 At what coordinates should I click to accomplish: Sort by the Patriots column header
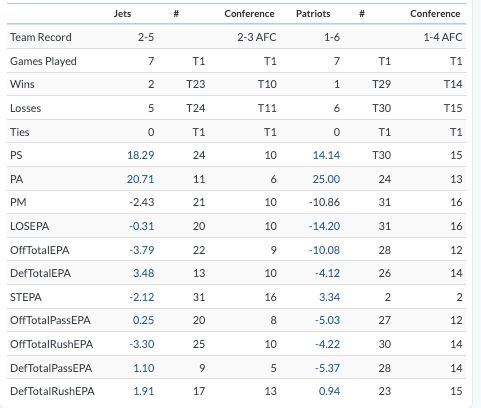pos(313,14)
